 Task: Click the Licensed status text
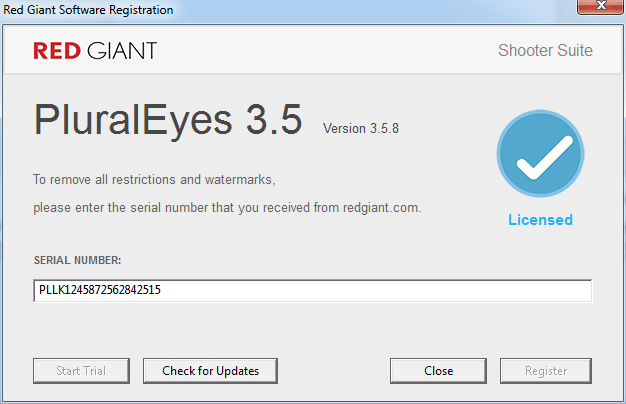point(541,220)
